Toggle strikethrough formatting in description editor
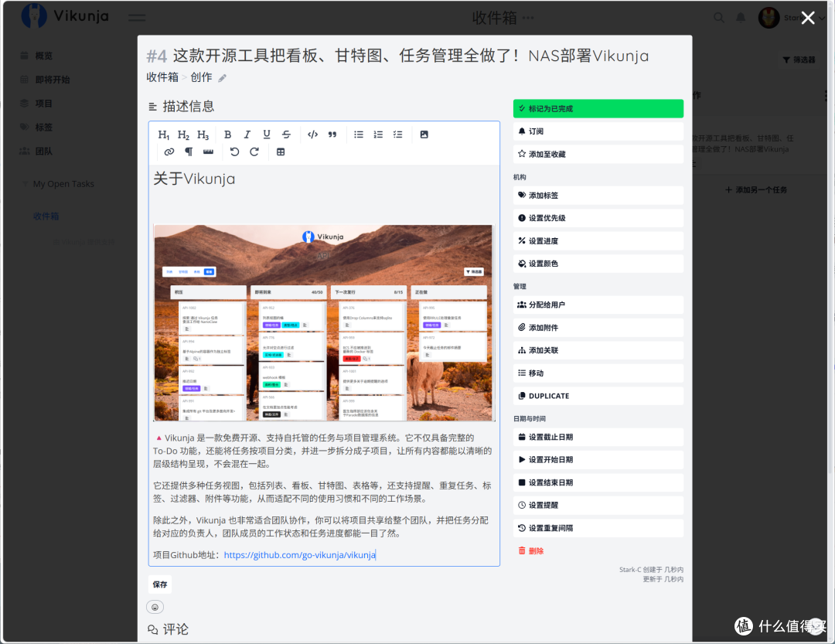835x644 pixels. click(287, 135)
